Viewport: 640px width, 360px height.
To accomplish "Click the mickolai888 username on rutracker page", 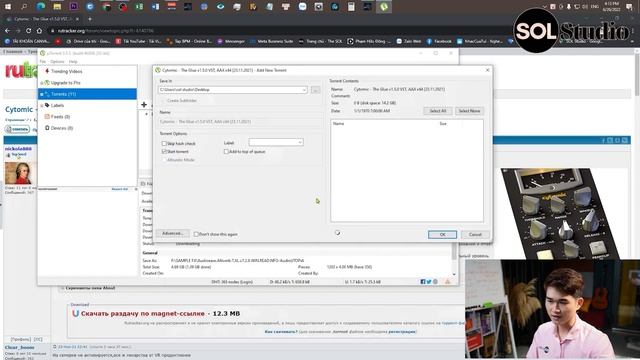I will pyautogui.click(x=18, y=149).
